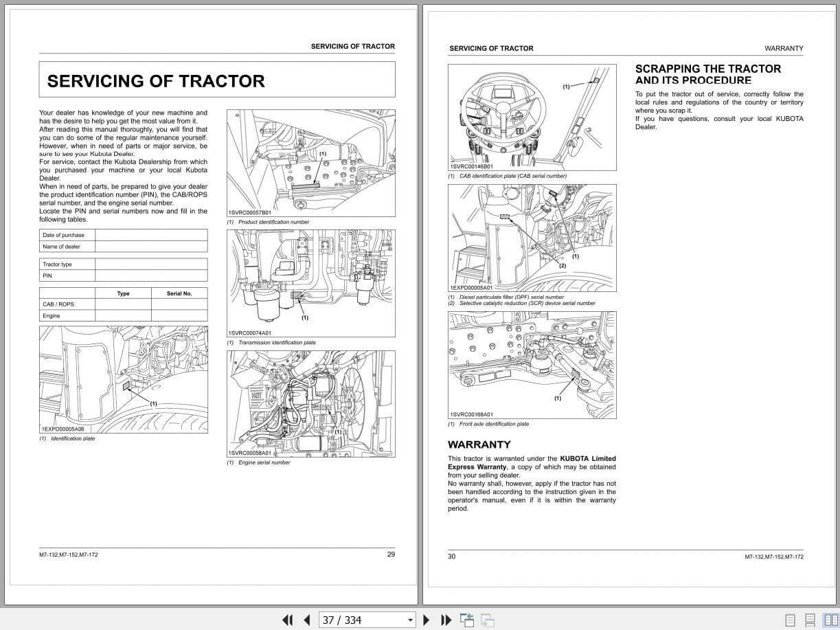
Task: Go to the previous page
Action: [306, 620]
